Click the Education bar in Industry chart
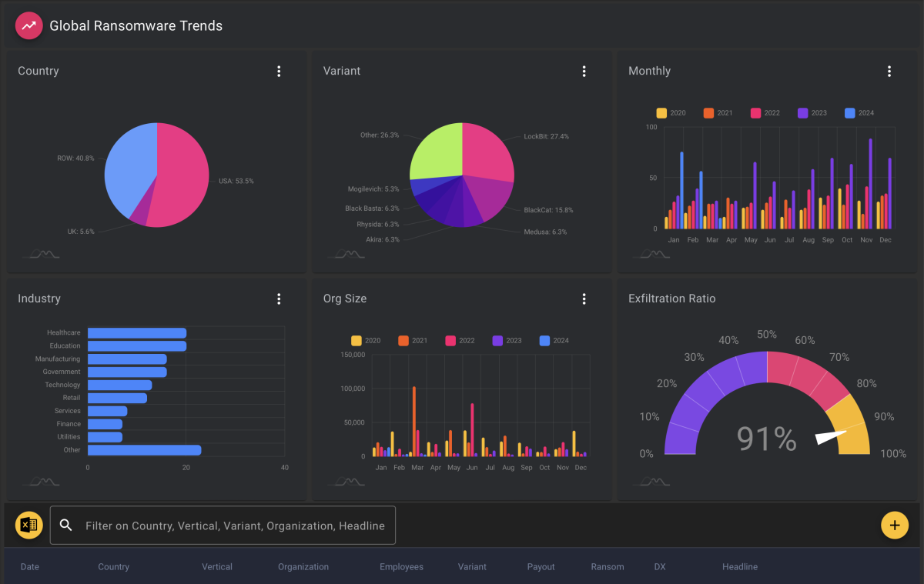Viewport: 924px width, 584px height. tap(137, 346)
